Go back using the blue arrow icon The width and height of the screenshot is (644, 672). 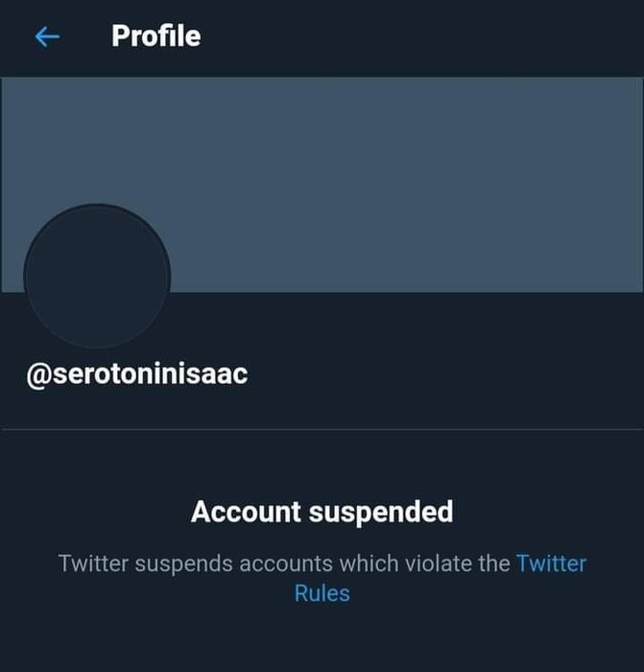click(x=47, y=36)
